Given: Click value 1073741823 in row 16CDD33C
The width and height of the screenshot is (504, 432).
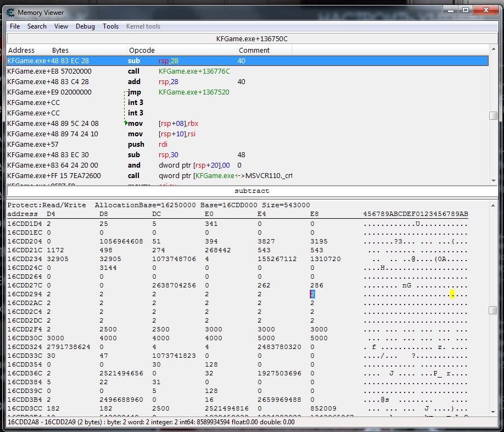Looking at the screenshot, I should (x=174, y=356).
